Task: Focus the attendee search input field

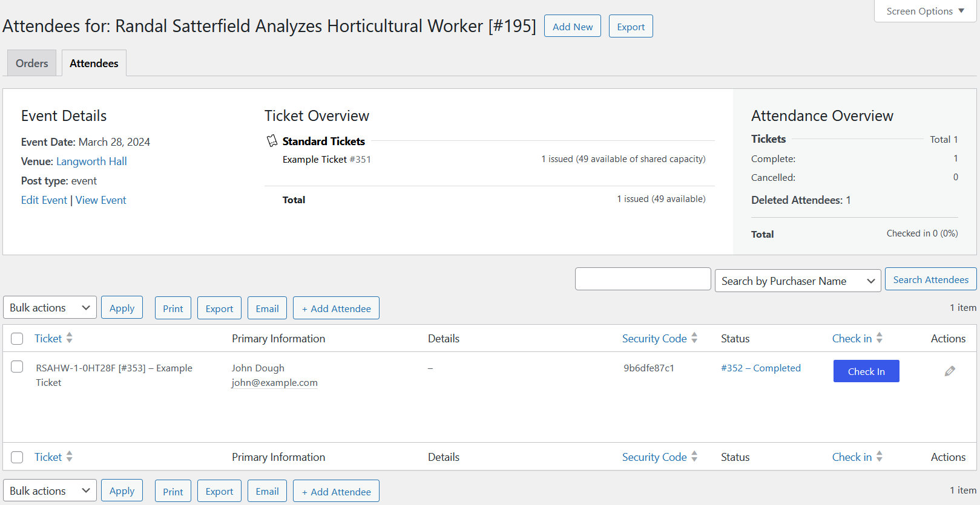Action: click(x=643, y=279)
